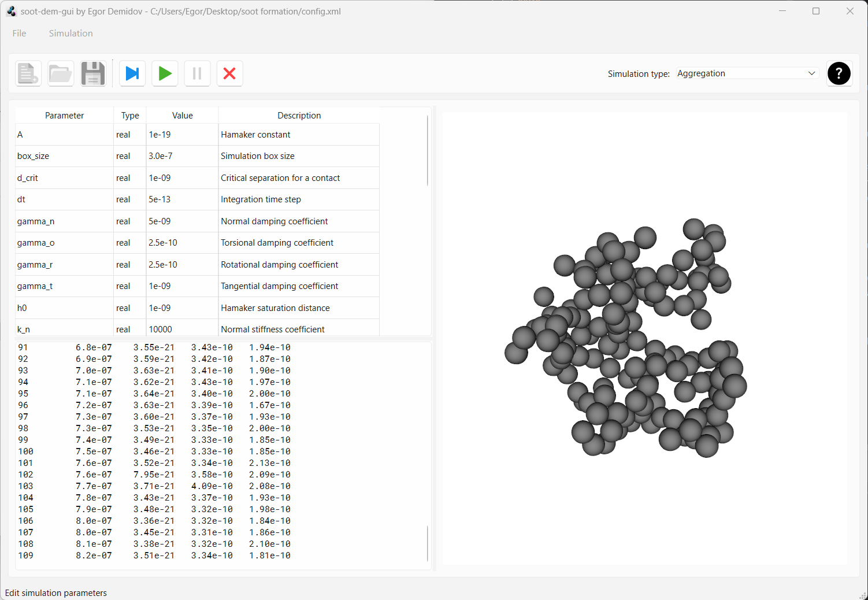Screen dimensions: 868x600
Task: Click log row 102 with 7.95e-21
Action: (x=154, y=475)
